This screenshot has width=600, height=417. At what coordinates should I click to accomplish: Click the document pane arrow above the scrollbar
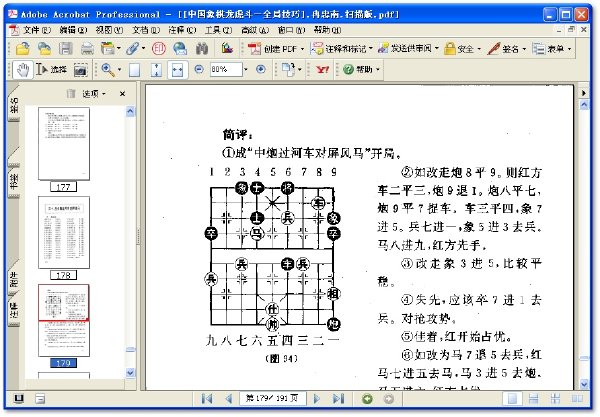click(x=584, y=93)
